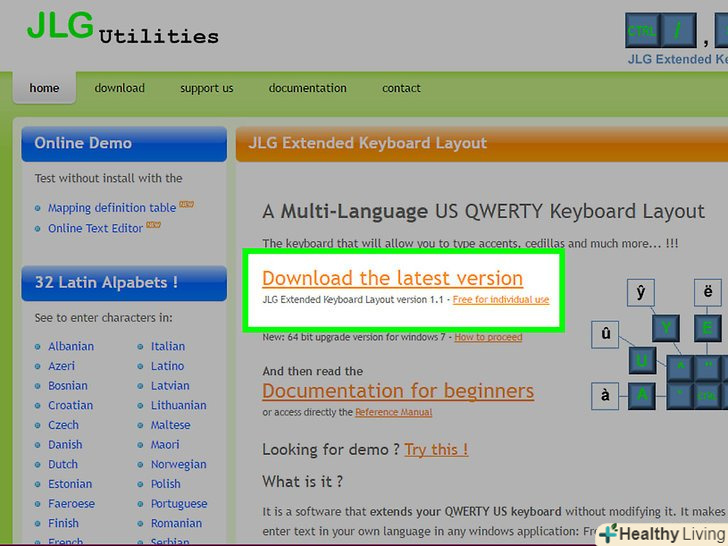Select the Norwegian language link

[178, 464]
